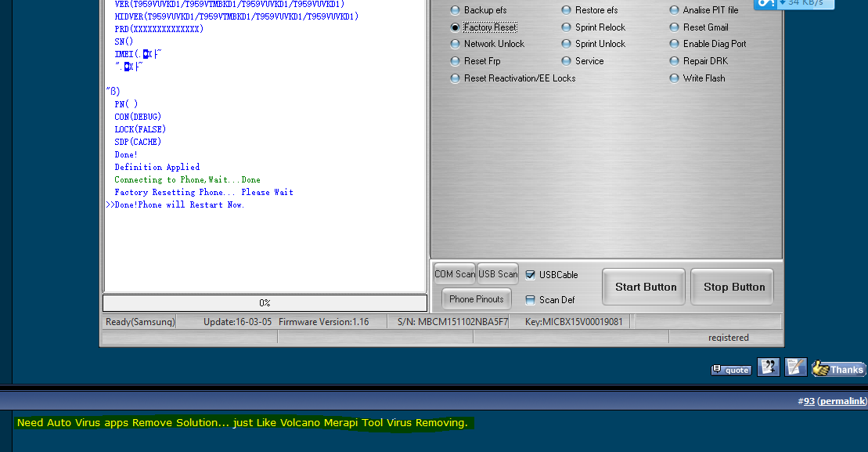Click the 'Need Auto Virus apps Remove Solution' post text

click(x=243, y=423)
